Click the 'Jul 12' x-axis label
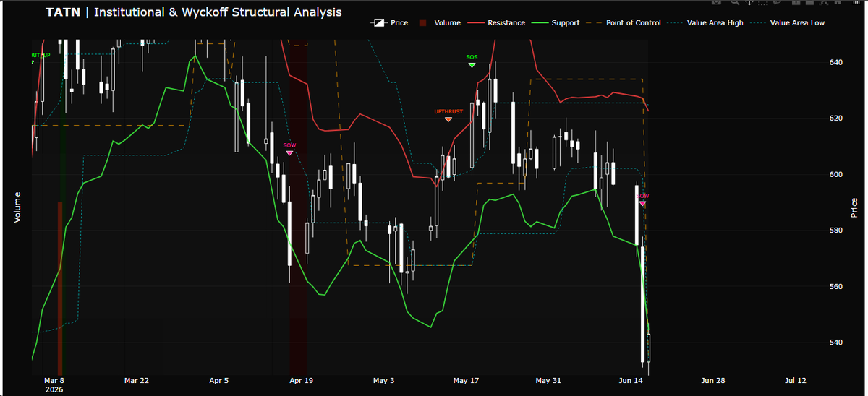This screenshot has width=868, height=396. [x=795, y=380]
